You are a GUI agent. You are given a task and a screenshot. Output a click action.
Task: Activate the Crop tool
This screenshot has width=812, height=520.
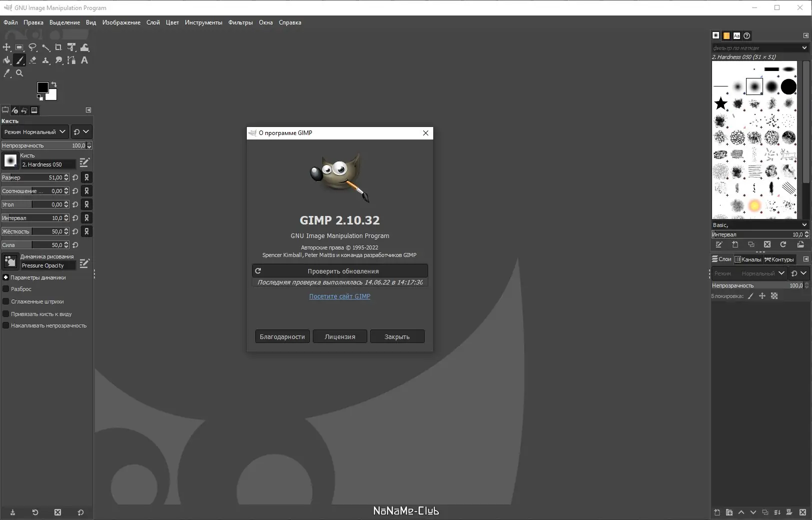point(58,47)
